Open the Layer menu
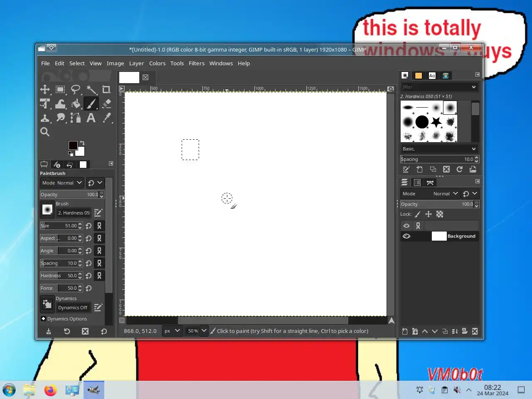The image size is (532, 399). [x=136, y=63]
